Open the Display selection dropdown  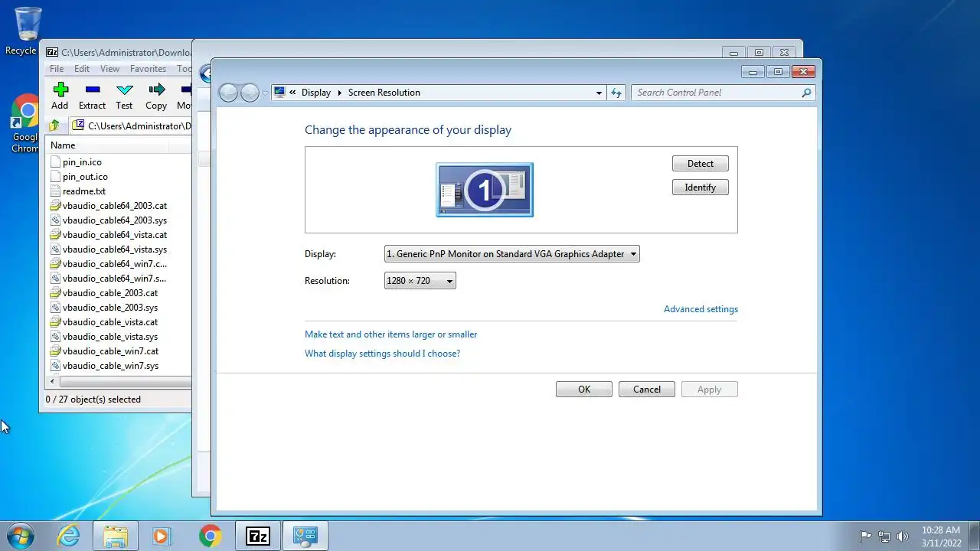click(x=511, y=254)
